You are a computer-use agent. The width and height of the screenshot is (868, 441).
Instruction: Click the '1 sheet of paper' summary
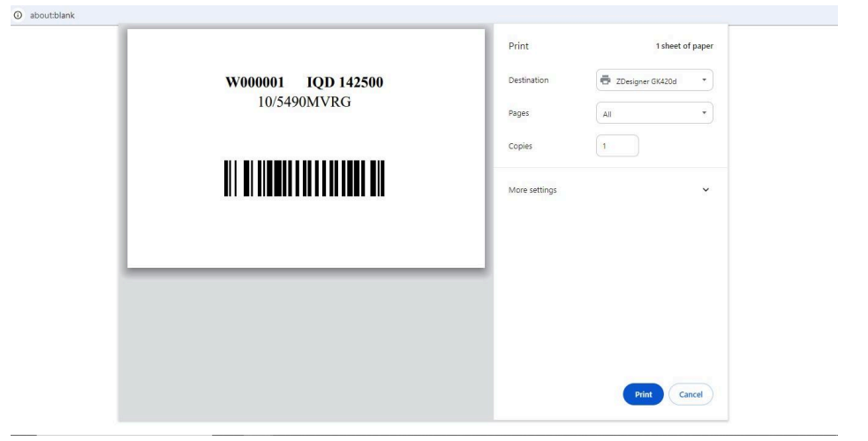click(x=680, y=46)
